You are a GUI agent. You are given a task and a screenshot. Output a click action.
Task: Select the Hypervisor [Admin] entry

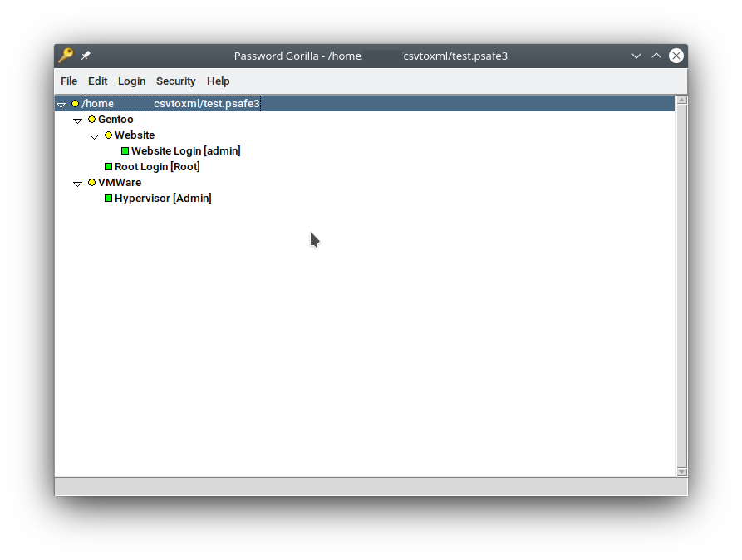pos(163,198)
